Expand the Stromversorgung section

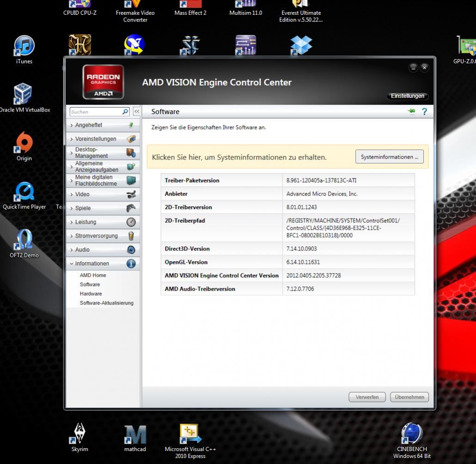click(x=103, y=236)
